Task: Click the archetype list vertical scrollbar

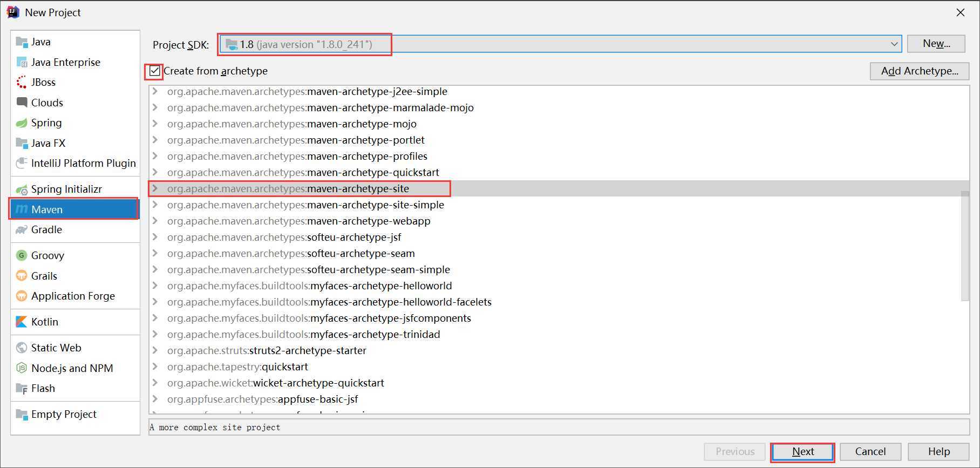Action: 965,246
